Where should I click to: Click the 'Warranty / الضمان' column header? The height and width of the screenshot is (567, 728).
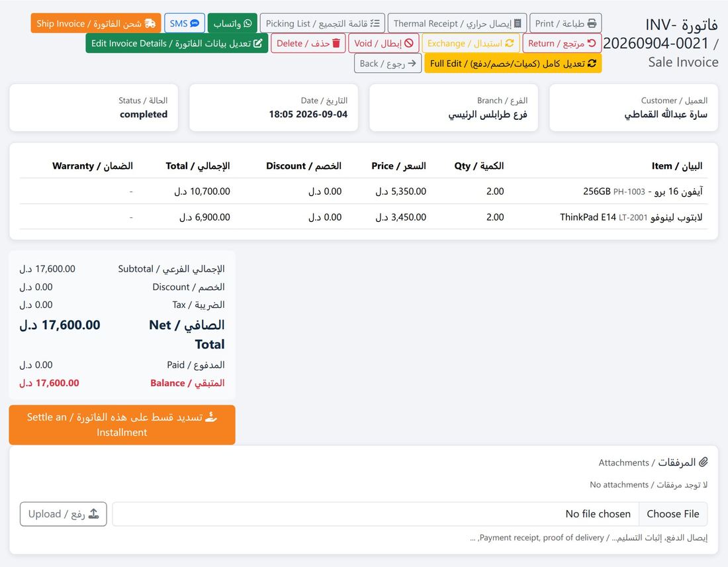point(93,166)
